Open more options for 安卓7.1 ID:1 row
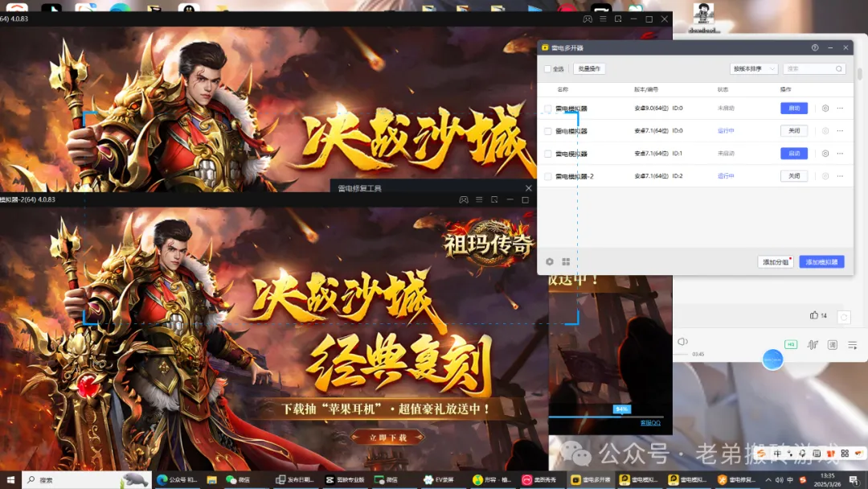Screen dimensions: 868x489 [841, 154]
